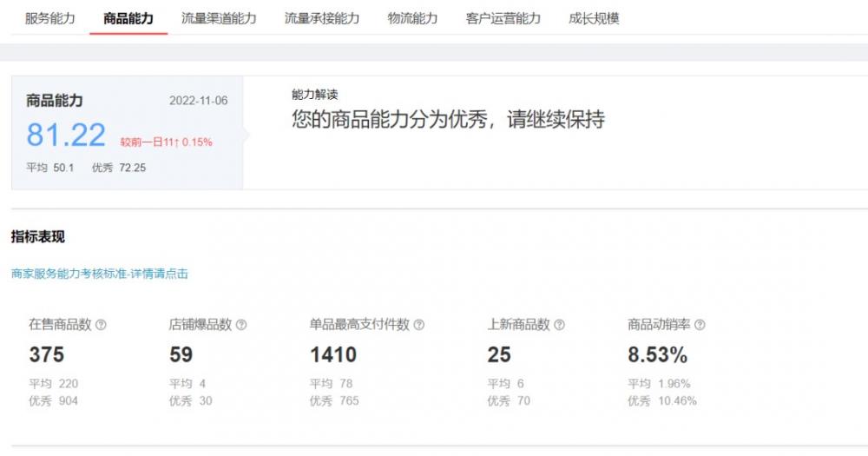
Task: Click the 指标表现 section heading
Action: (x=37, y=236)
